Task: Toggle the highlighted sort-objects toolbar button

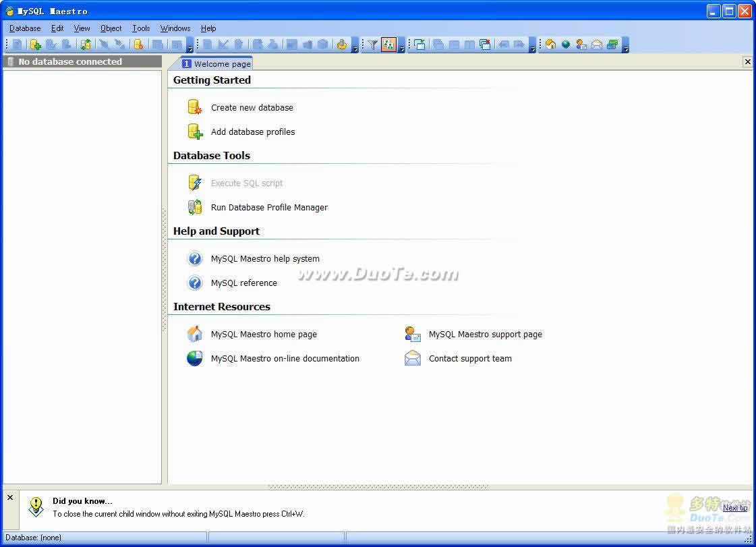Action: (x=388, y=45)
